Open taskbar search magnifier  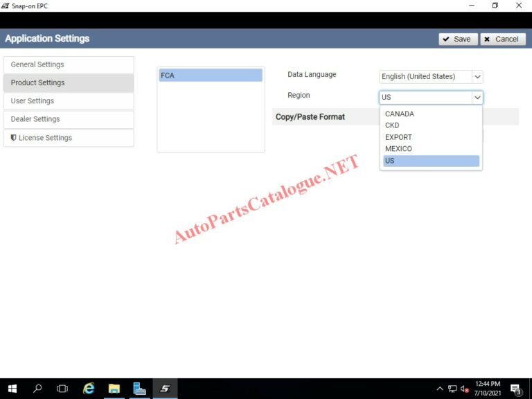[x=37, y=389]
